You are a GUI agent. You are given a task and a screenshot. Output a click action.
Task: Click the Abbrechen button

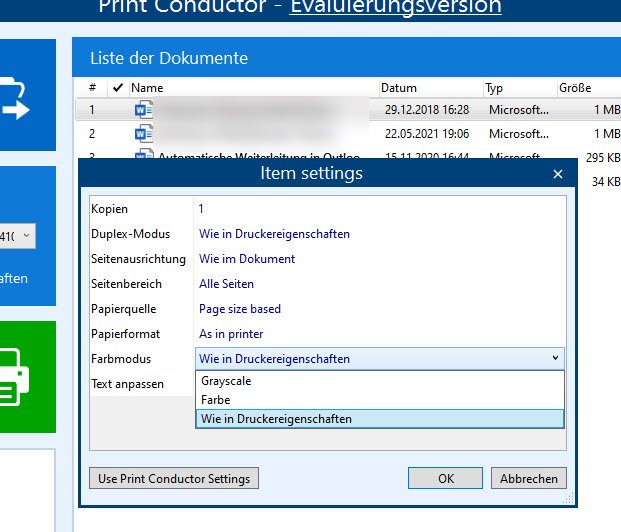pos(529,479)
